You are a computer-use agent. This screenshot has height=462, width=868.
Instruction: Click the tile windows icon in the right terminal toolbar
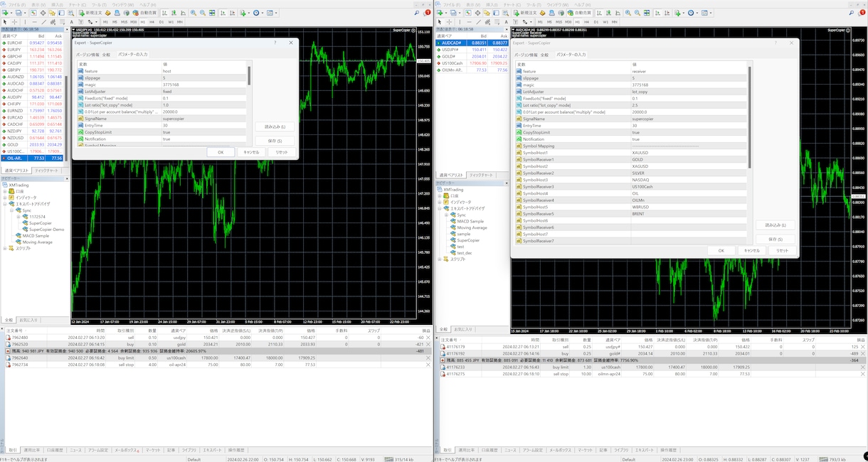click(647, 13)
